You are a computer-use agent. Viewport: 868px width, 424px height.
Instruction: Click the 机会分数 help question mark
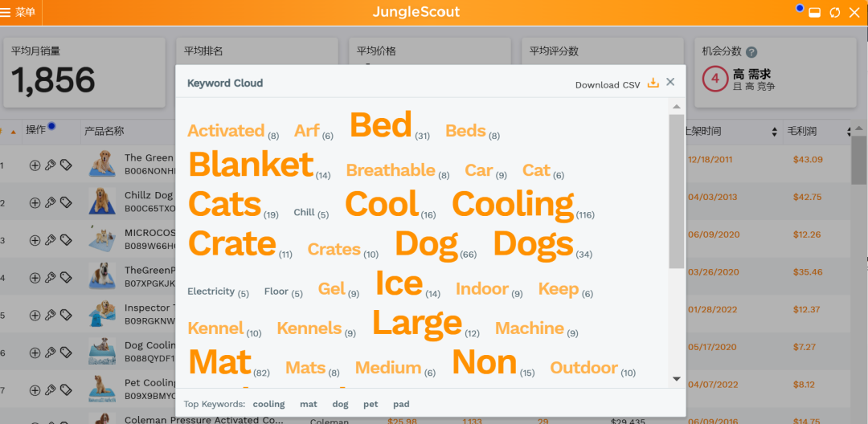coord(751,52)
